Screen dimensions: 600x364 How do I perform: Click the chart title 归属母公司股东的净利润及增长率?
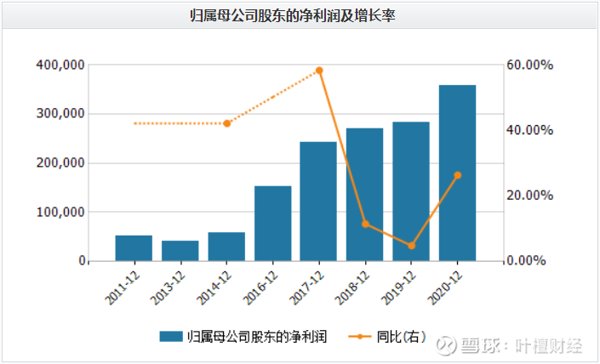[293, 15]
